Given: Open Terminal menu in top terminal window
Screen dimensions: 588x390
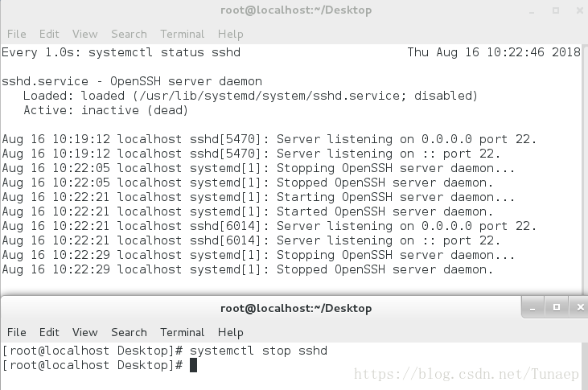Looking at the screenshot, I should click(183, 34).
